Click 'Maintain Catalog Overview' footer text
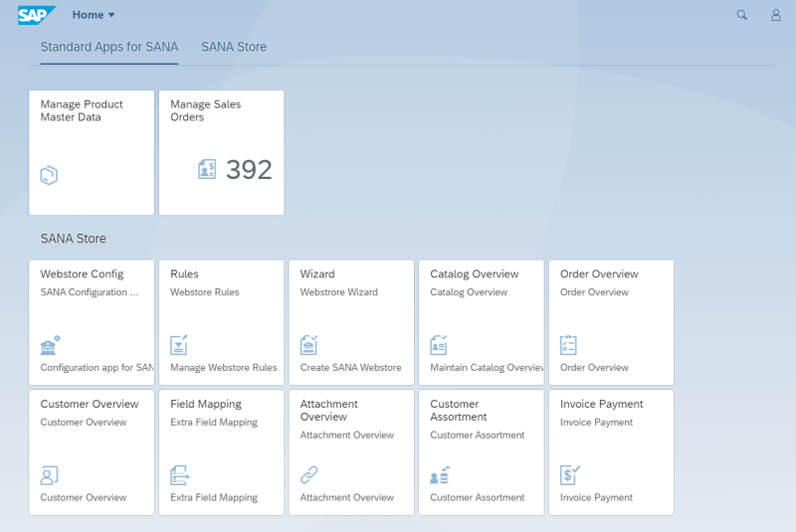 pos(487,368)
